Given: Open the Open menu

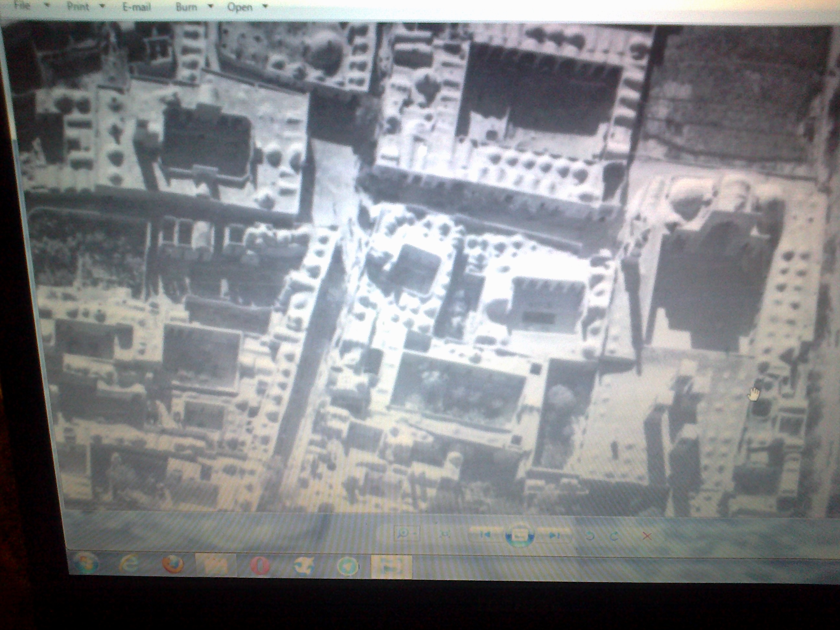Looking at the screenshot, I should pyautogui.click(x=240, y=7).
